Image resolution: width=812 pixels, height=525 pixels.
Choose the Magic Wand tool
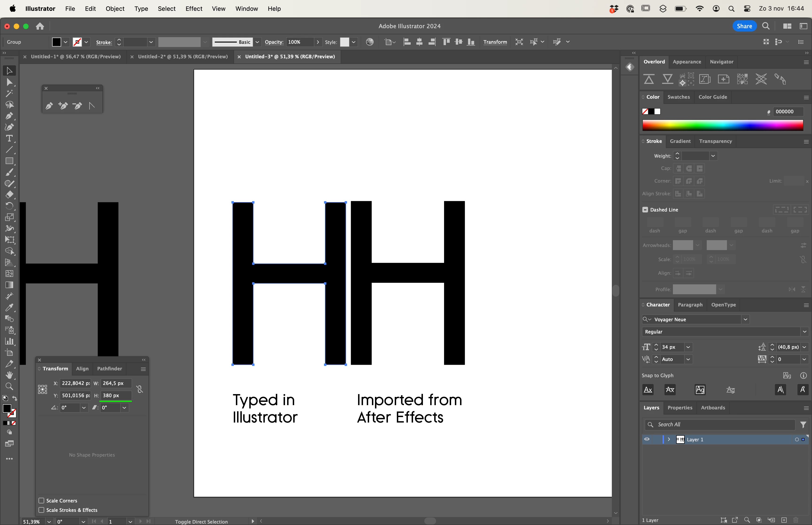pos(9,93)
